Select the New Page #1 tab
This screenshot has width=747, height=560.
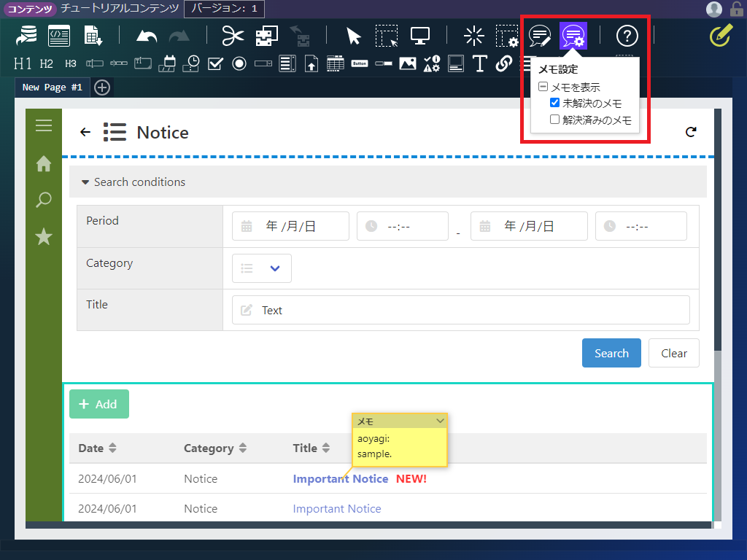52,87
